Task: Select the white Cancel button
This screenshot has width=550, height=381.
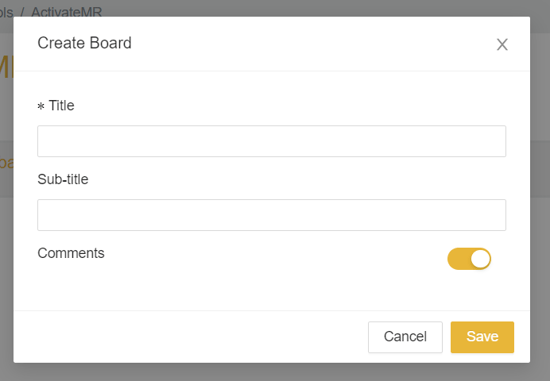Action: point(405,337)
